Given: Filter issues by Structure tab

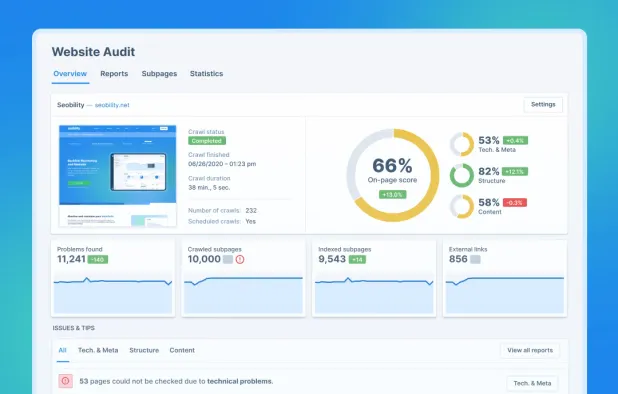Looking at the screenshot, I should (x=144, y=350).
